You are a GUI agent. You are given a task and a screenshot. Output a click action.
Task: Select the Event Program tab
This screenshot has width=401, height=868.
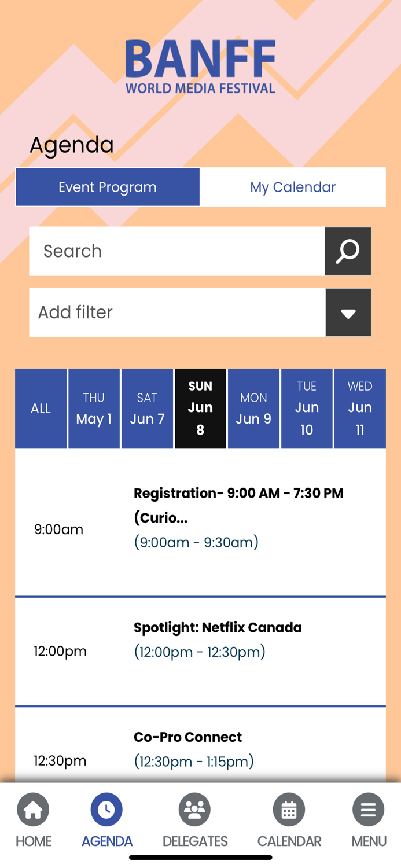click(108, 187)
